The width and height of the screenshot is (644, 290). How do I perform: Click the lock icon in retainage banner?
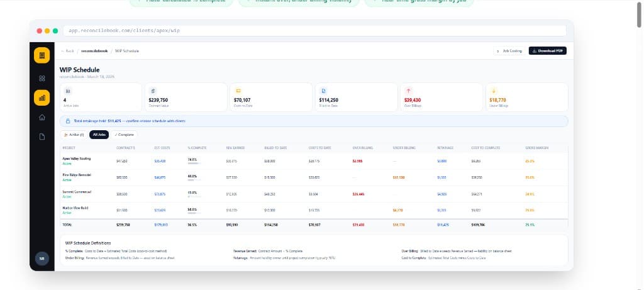pyautogui.click(x=68, y=121)
